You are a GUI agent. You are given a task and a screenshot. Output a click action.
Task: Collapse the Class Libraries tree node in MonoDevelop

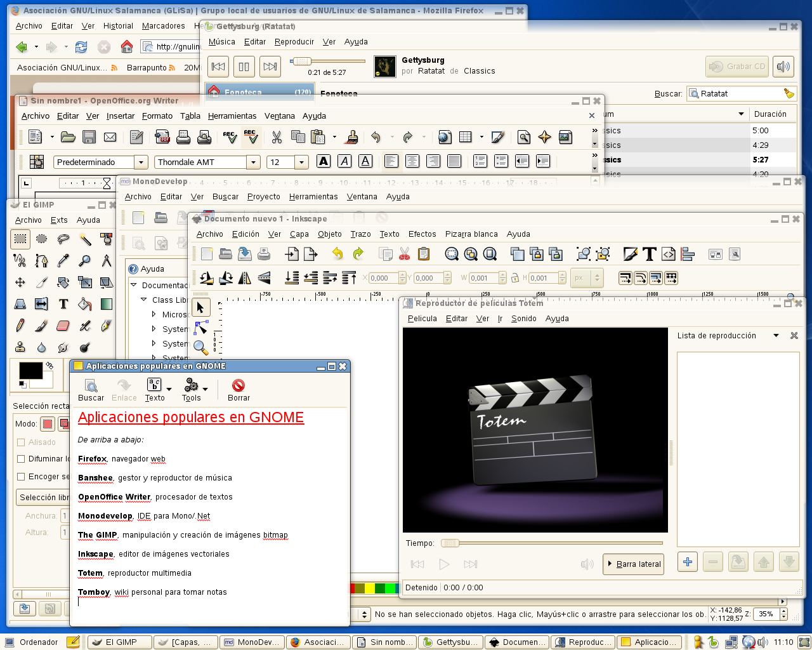coord(144,300)
